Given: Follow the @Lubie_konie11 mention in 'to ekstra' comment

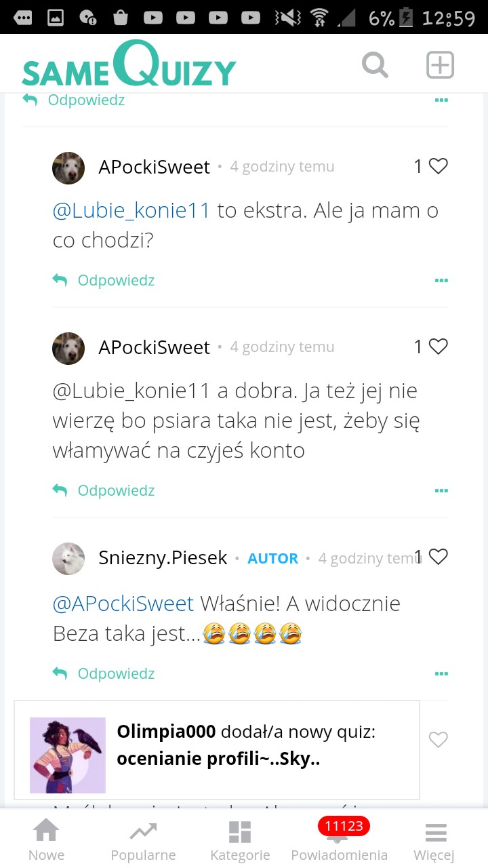Looking at the screenshot, I should pyautogui.click(x=131, y=211).
